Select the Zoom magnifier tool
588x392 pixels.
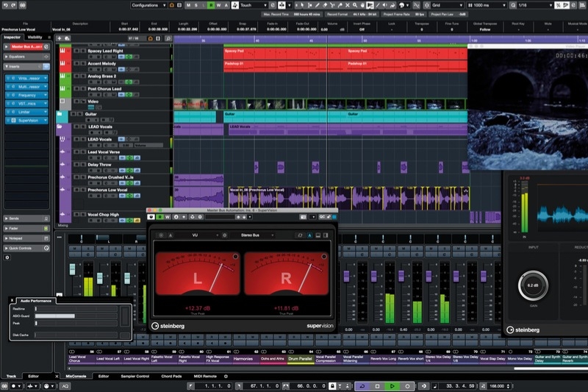(355, 5)
